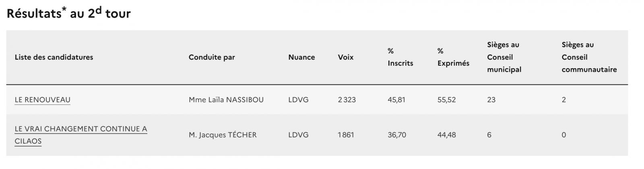Image resolution: width=644 pixels, height=169 pixels.
Task: Click the Conduite par column header
Action: (x=212, y=57)
